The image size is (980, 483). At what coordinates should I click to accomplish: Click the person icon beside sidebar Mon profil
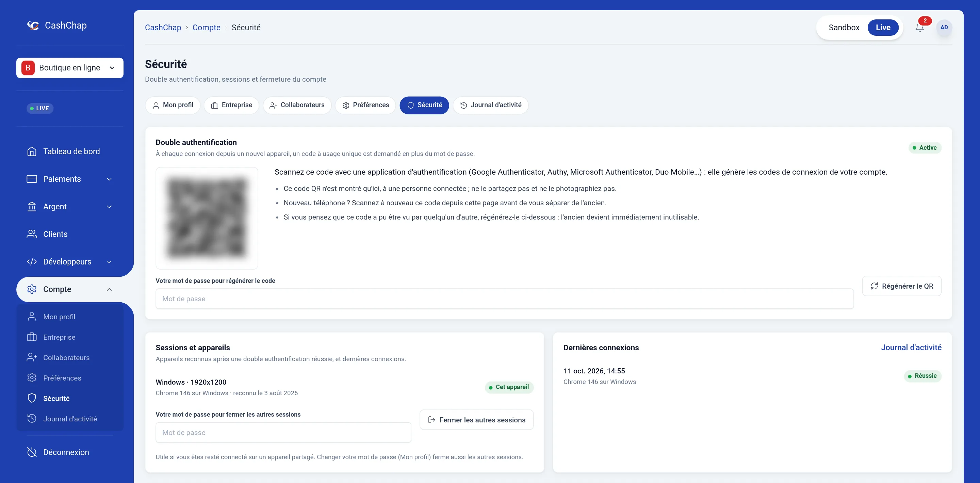[x=32, y=316]
